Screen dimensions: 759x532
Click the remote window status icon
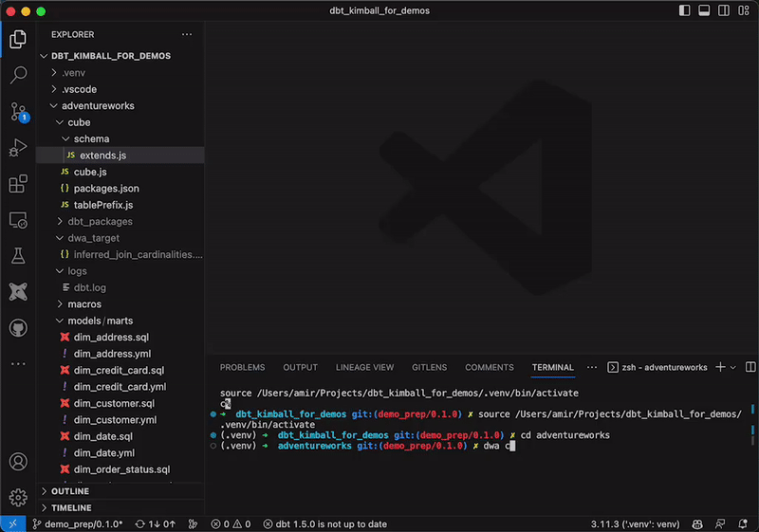click(x=13, y=523)
